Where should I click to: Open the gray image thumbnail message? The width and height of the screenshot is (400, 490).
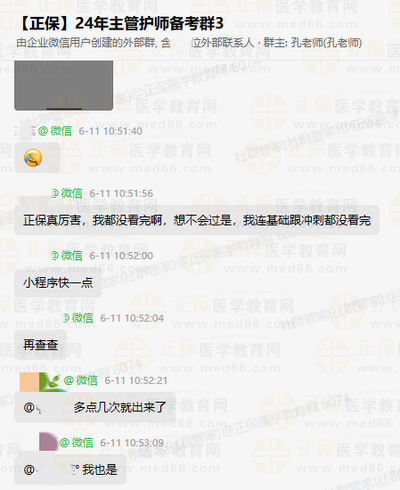click(63, 85)
